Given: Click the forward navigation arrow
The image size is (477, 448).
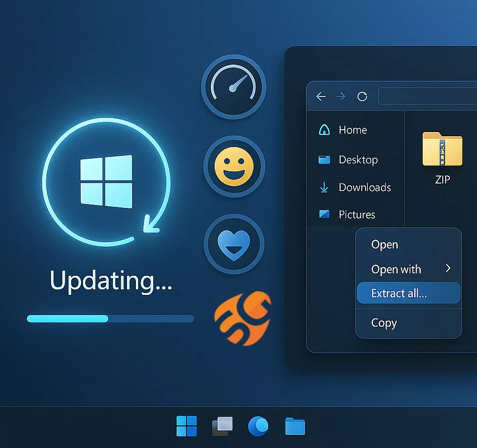Looking at the screenshot, I should 341,96.
